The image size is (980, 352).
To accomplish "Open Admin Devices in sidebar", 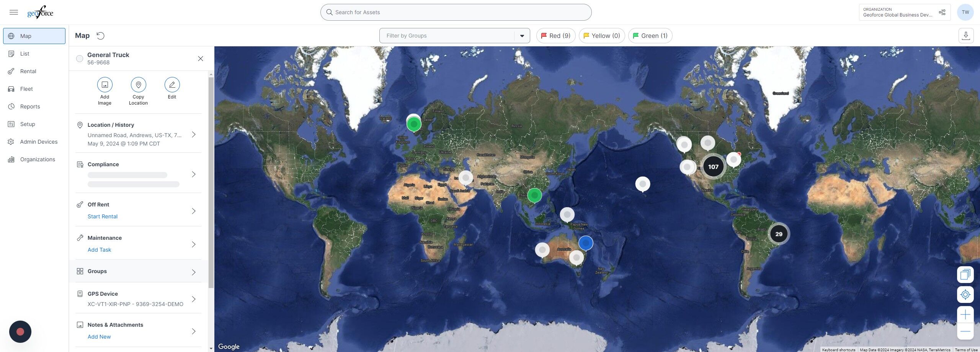I will tap(34, 142).
